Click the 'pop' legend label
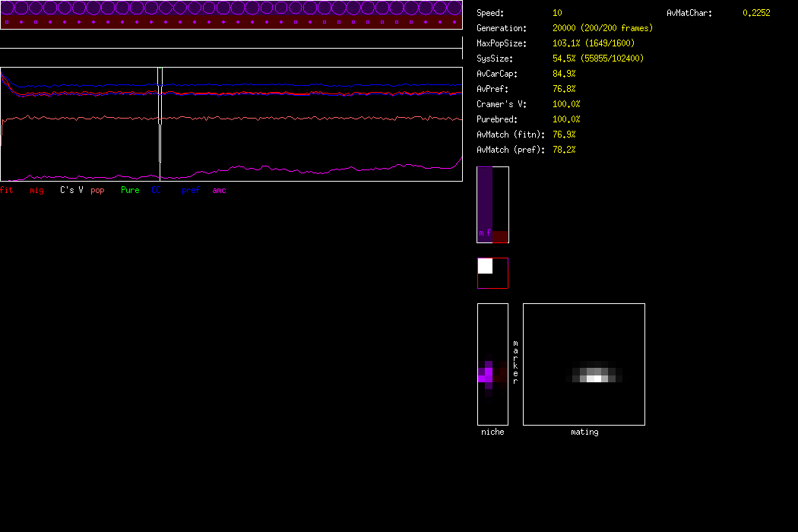798x532 pixels. pyautogui.click(x=97, y=190)
